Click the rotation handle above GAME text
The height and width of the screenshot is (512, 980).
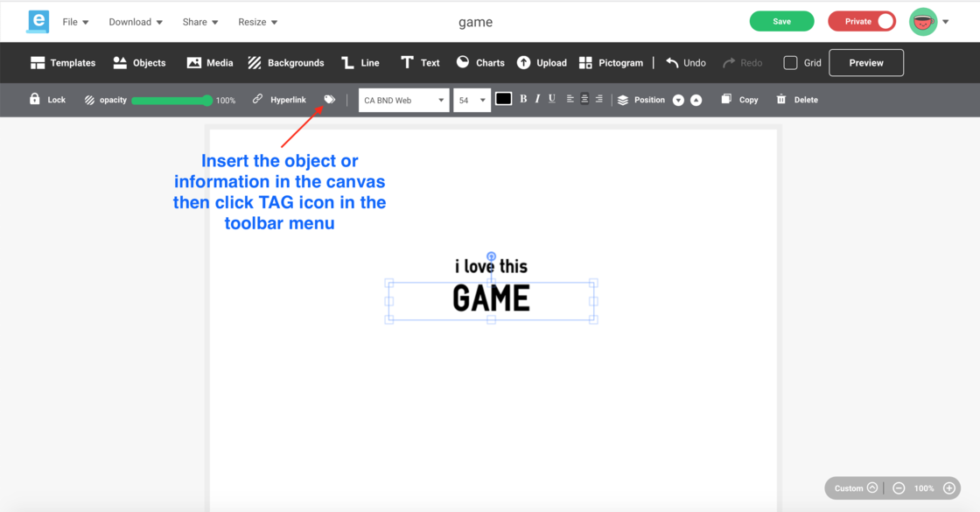(491, 256)
